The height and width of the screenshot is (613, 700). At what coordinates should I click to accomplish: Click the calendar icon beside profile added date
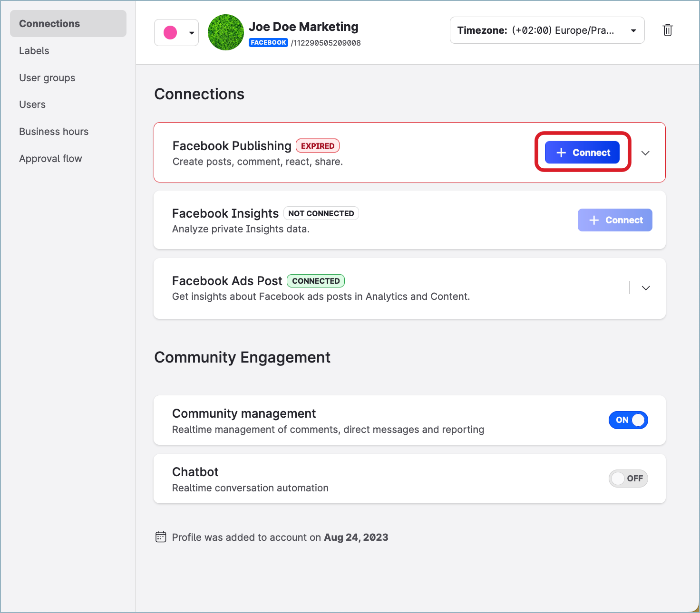pos(161,536)
